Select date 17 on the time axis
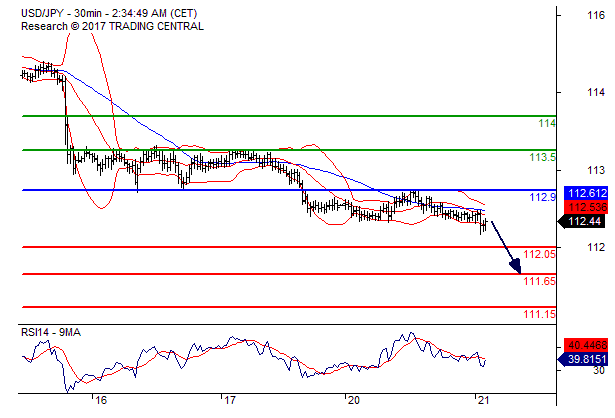The image size is (615, 418). tap(229, 400)
